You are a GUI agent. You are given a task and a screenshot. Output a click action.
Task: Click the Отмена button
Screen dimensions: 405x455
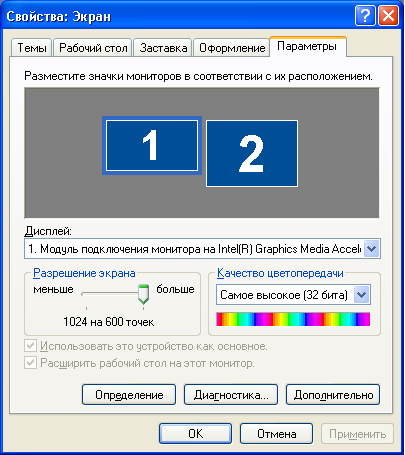click(x=276, y=433)
